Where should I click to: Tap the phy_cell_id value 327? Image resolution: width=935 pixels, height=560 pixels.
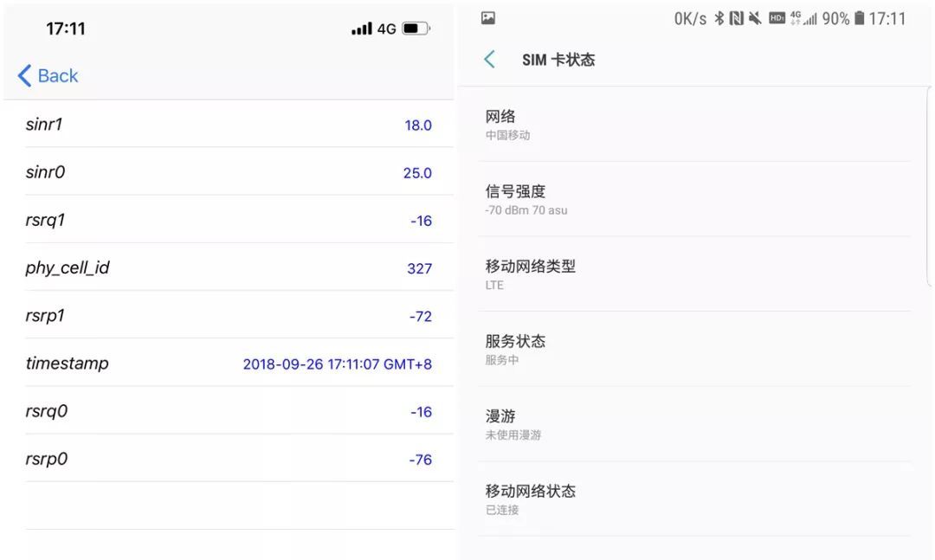point(422,268)
